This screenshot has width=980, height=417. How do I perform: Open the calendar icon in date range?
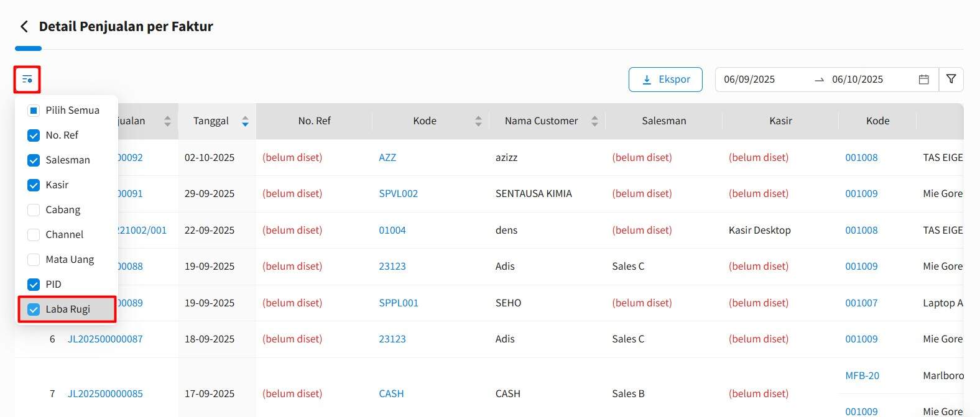pos(923,80)
